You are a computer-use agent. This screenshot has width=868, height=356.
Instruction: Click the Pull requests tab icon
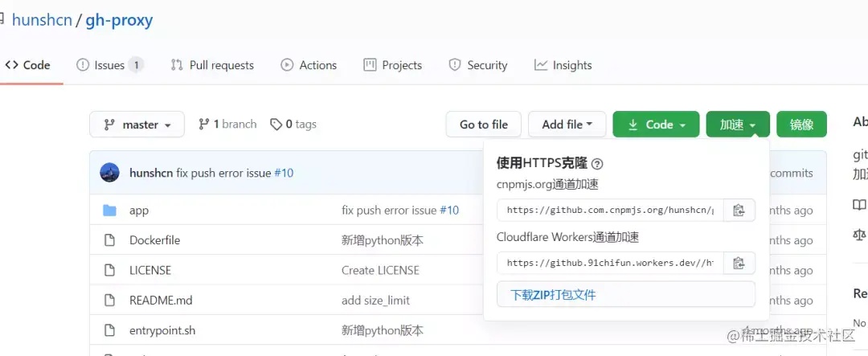tap(177, 65)
